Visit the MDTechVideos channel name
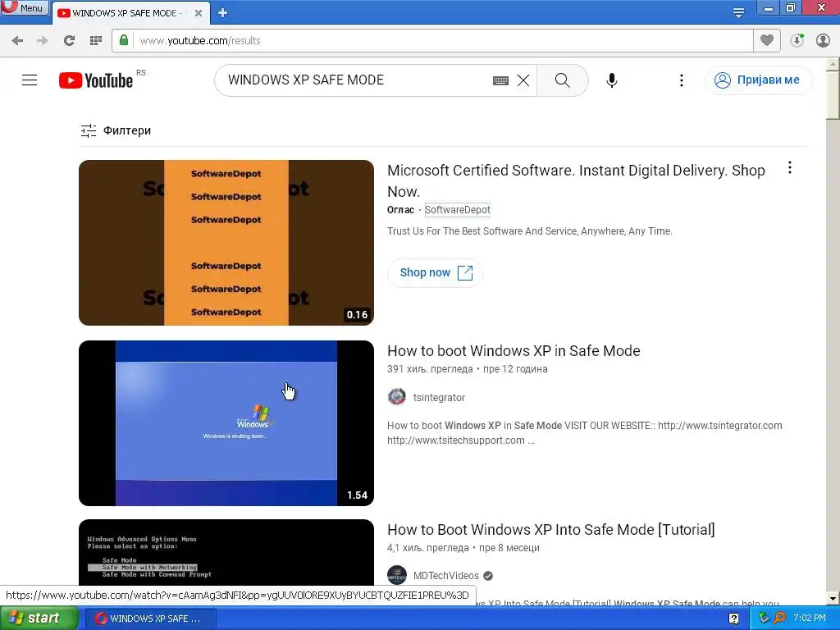The image size is (840, 630). (446, 575)
